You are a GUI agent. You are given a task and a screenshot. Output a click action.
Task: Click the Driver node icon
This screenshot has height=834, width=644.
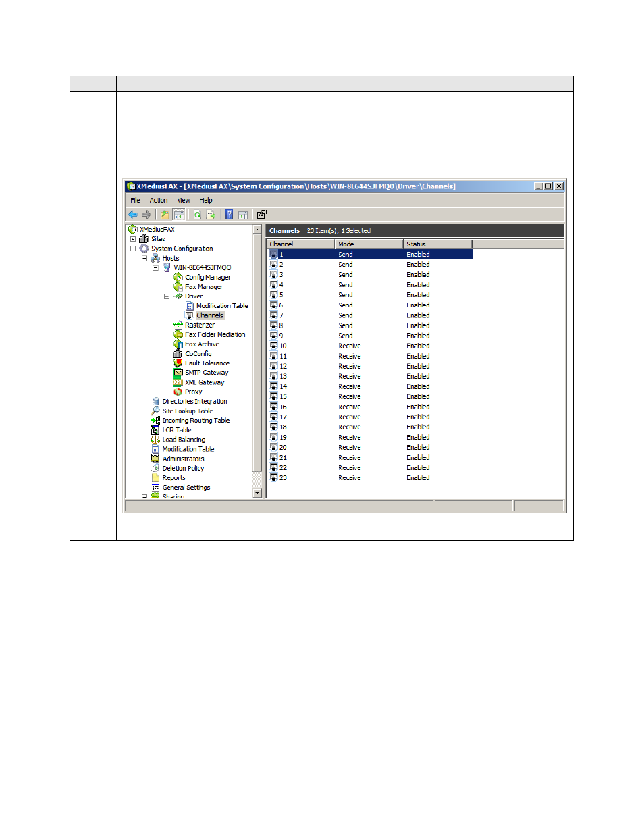coord(178,296)
